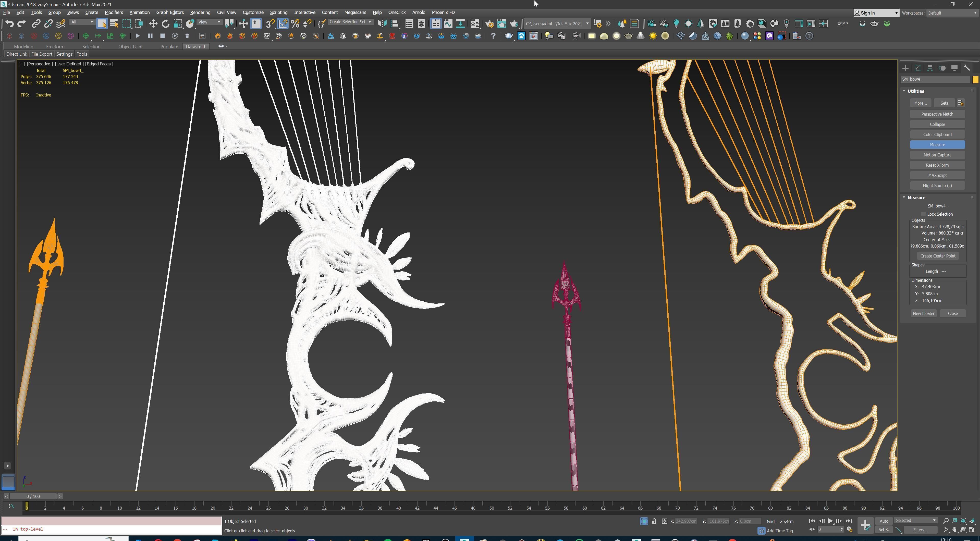
Task: Click the Create Center Point button
Action: (x=937, y=256)
